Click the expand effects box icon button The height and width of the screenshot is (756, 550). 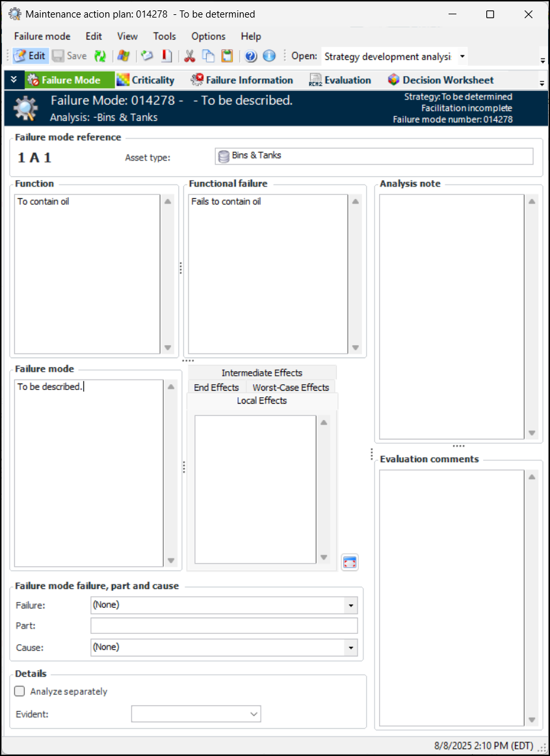[x=350, y=562]
